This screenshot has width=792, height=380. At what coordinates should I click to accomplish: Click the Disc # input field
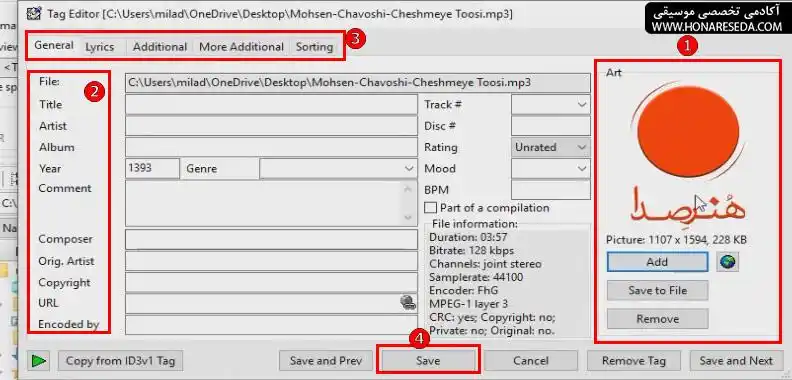click(x=551, y=126)
